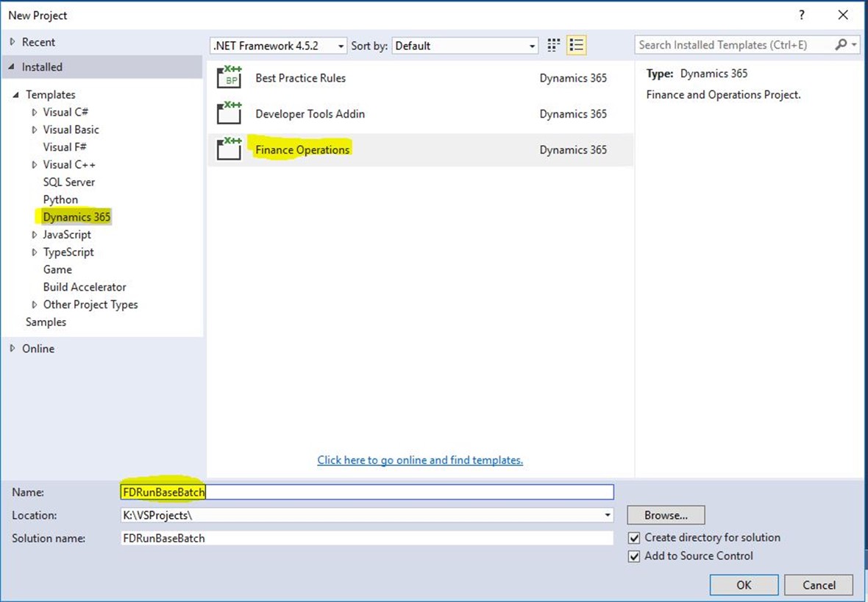
Task: Click 'Click here to go online' link
Action: (x=420, y=460)
